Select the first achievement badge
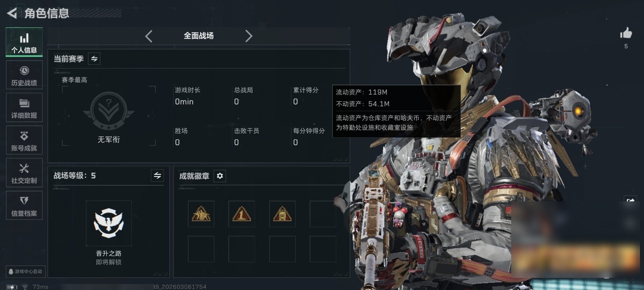This screenshot has width=644, height=290. pos(201,214)
